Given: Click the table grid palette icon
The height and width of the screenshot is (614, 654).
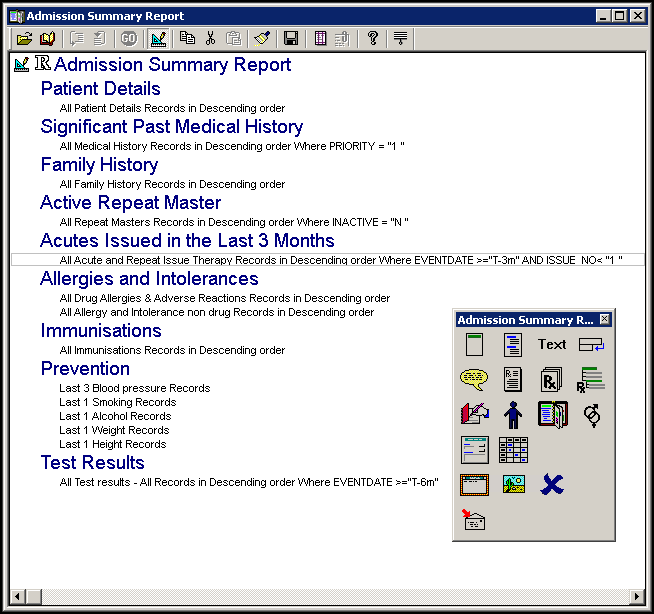Looking at the screenshot, I should click(x=513, y=449).
